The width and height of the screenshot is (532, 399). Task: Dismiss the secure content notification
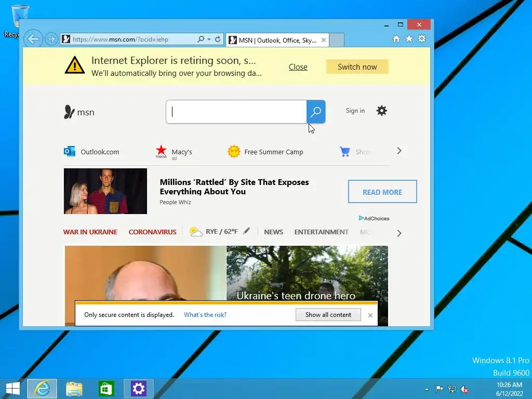click(x=370, y=315)
